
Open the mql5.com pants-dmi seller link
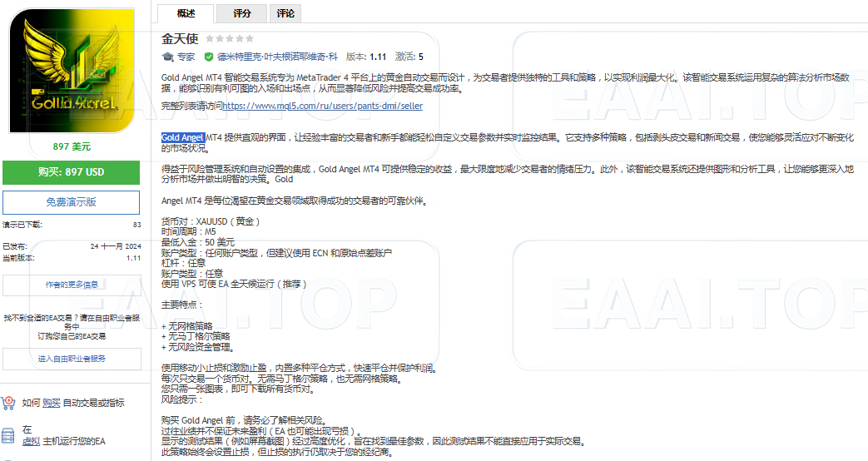(322, 106)
